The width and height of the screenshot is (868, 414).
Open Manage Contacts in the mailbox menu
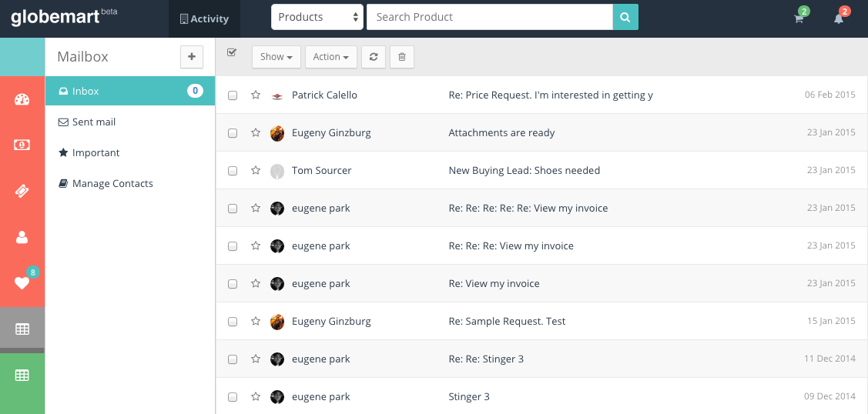[112, 184]
